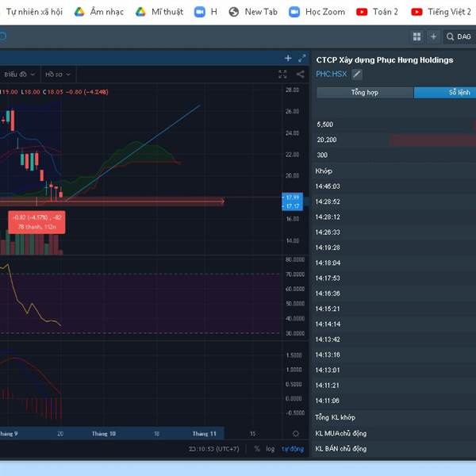Select the 14:13:01 trade row

tap(394, 370)
